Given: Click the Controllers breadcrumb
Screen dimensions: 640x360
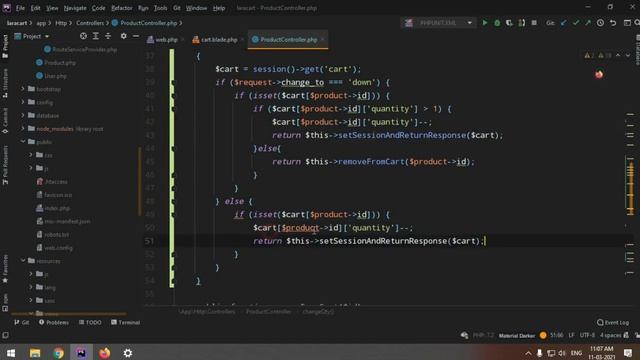Looking at the screenshot, I should point(90,23).
